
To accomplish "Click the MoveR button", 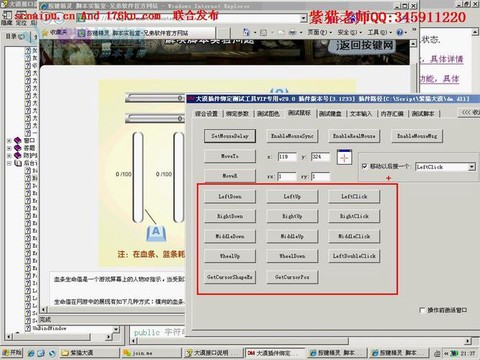I will [230, 176].
